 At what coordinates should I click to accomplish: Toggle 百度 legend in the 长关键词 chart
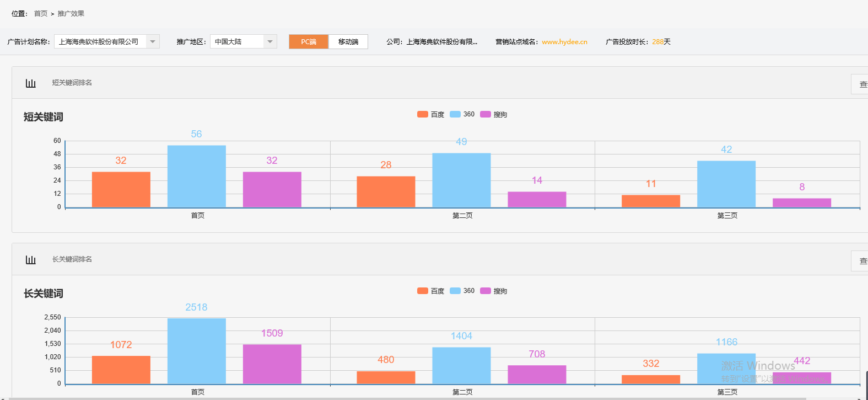pyautogui.click(x=431, y=291)
